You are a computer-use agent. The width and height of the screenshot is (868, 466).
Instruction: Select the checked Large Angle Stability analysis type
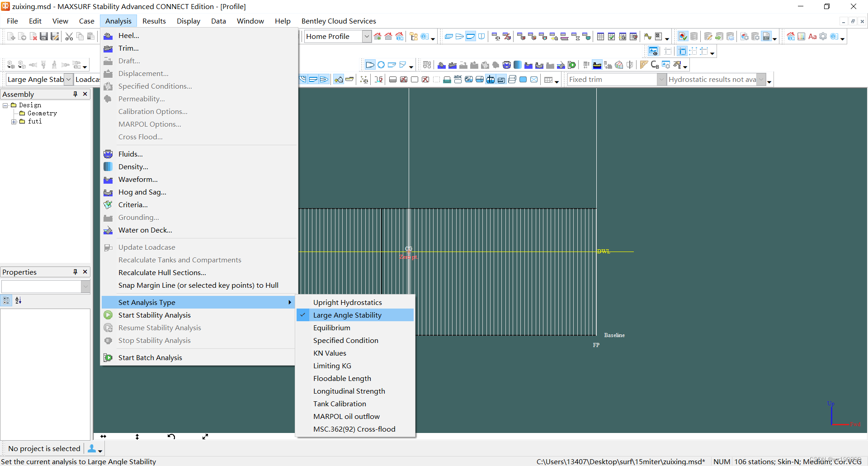(x=355, y=315)
